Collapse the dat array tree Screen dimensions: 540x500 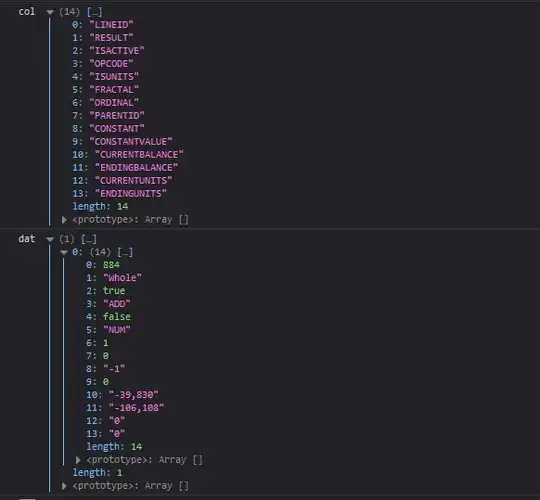(50, 239)
